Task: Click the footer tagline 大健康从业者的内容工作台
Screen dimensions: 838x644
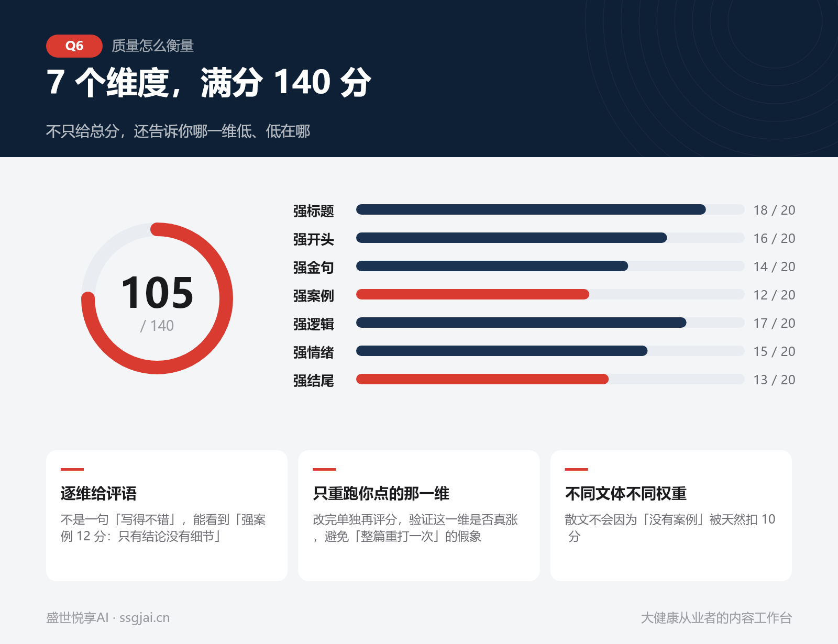Action: pos(716,618)
